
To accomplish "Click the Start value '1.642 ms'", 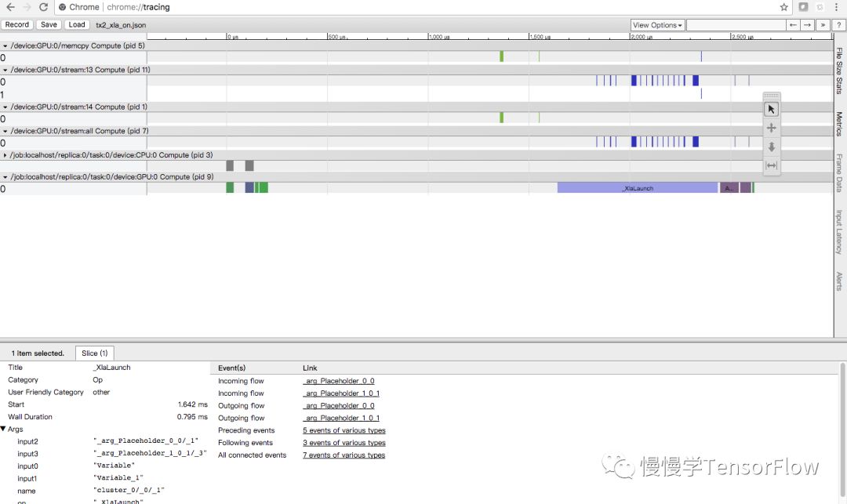I will coord(193,404).
